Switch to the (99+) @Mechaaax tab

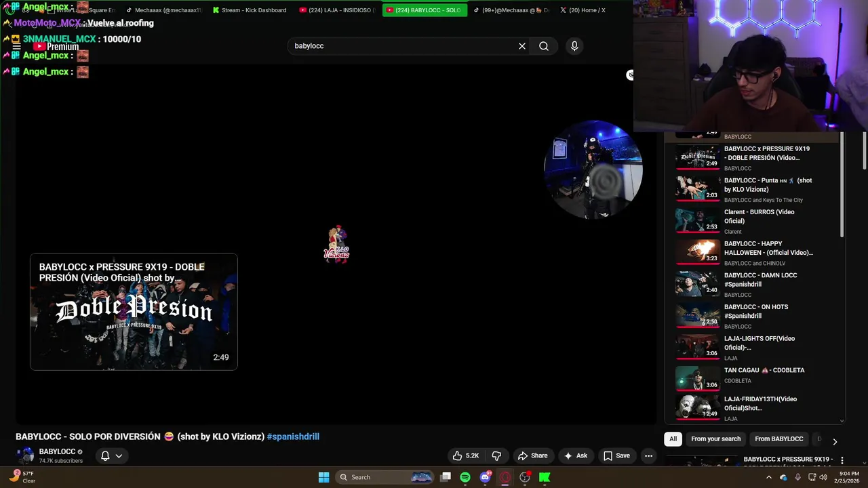tap(511, 10)
